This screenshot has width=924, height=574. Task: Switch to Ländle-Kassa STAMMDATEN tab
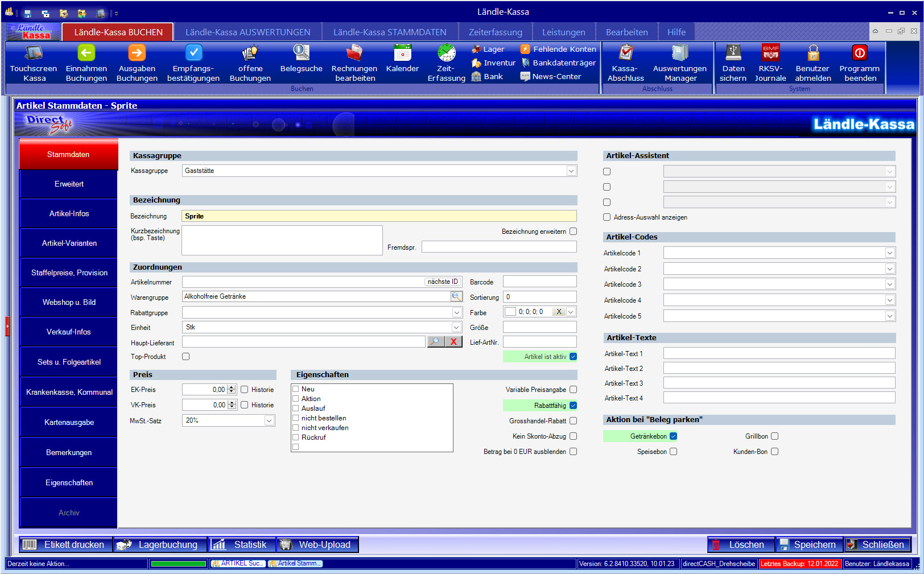click(x=390, y=32)
